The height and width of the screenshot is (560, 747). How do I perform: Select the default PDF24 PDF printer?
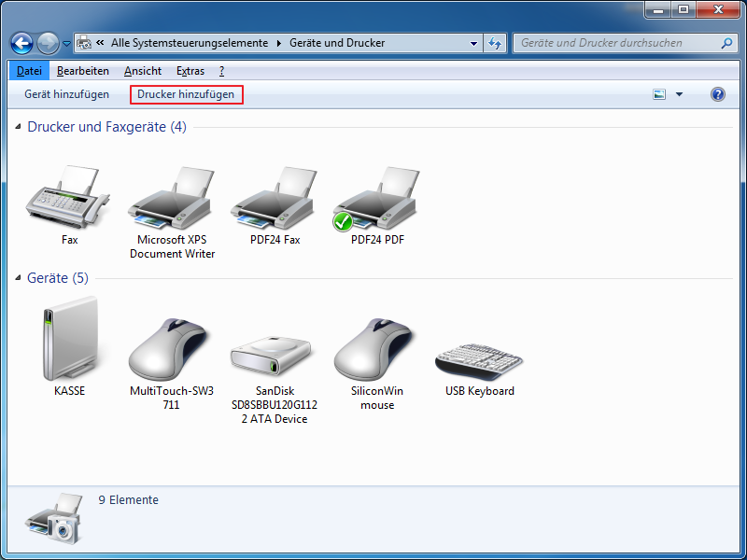pyautogui.click(x=377, y=201)
